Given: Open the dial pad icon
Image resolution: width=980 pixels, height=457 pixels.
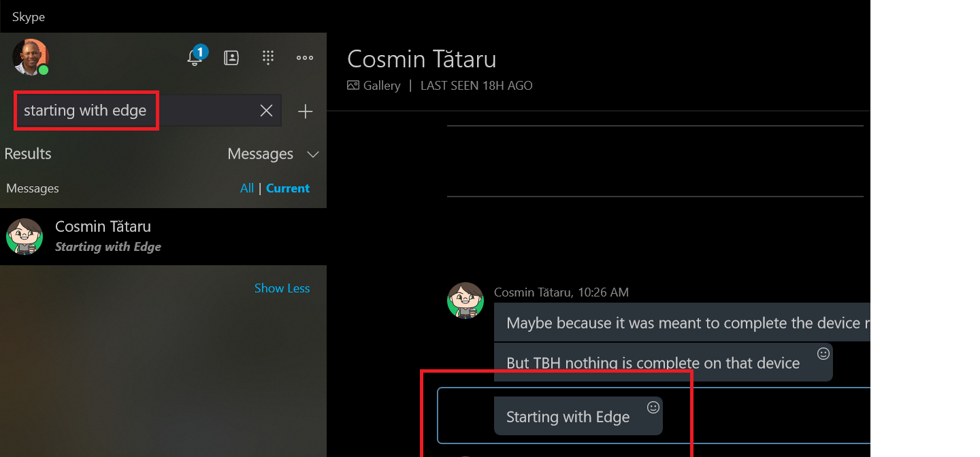Looking at the screenshot, I should 268,58.
